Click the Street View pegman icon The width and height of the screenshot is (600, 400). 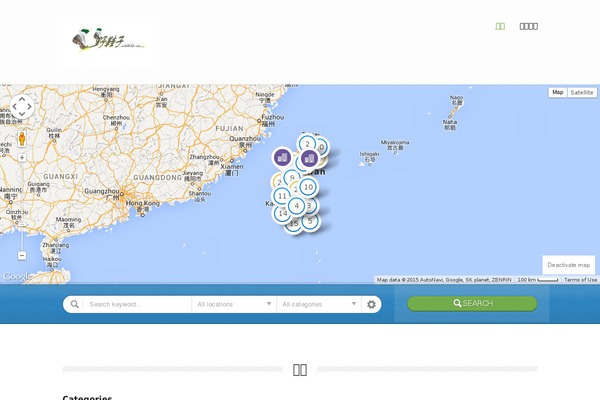tap(22, 139)
